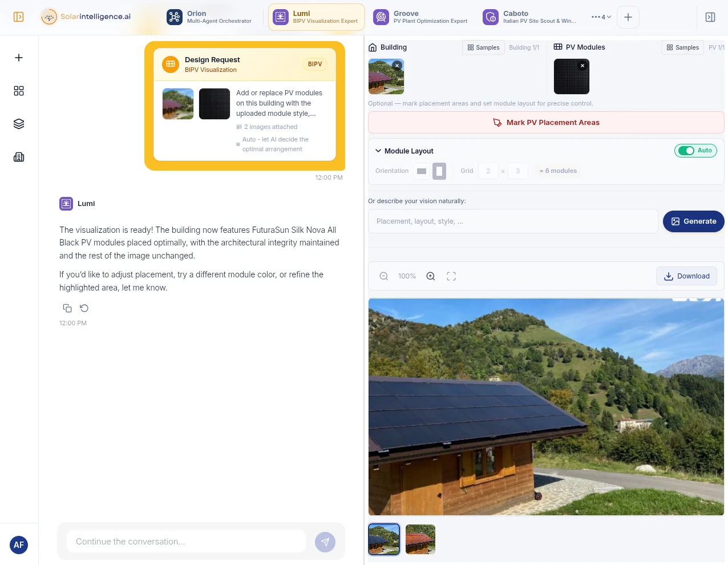Click the Lumi avatar icon in chat

click(66, 204)
